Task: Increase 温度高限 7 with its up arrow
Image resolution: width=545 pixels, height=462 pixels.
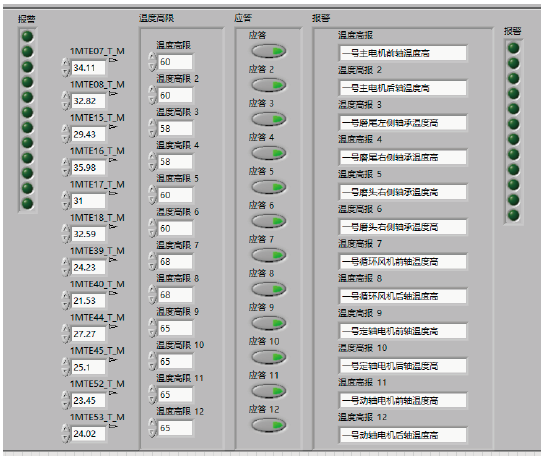Action: pyautogui.click(x=152, y=257)
